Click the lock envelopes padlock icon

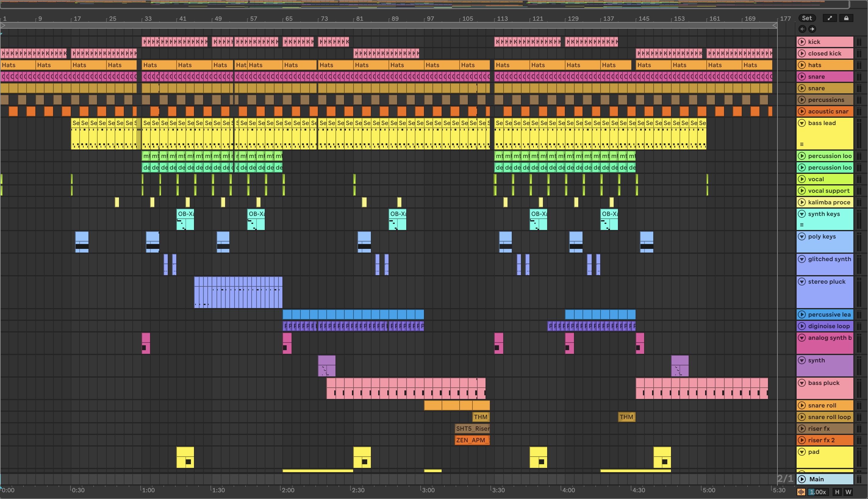(x=846, y=18)
